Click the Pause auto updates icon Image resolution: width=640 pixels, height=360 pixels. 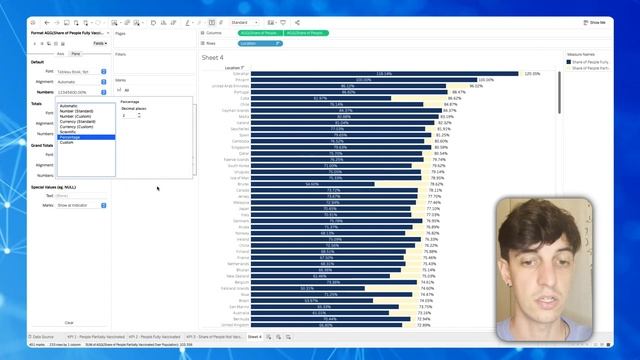coord(86,23)
